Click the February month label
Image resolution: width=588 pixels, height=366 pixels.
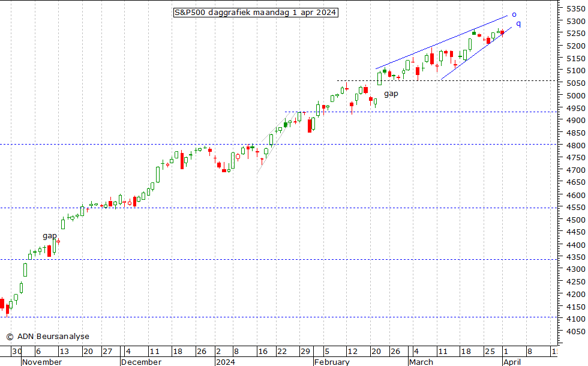point(332,362)
